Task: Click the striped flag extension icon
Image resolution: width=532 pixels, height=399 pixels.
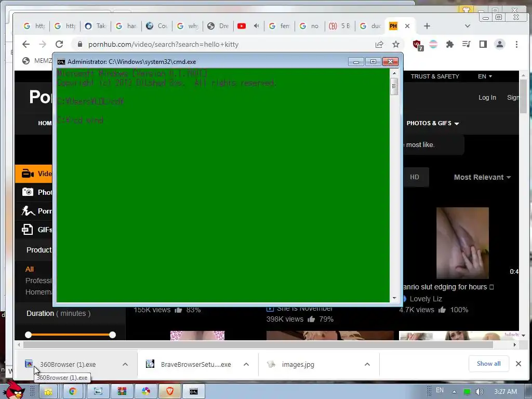Action: coord(433,44)
